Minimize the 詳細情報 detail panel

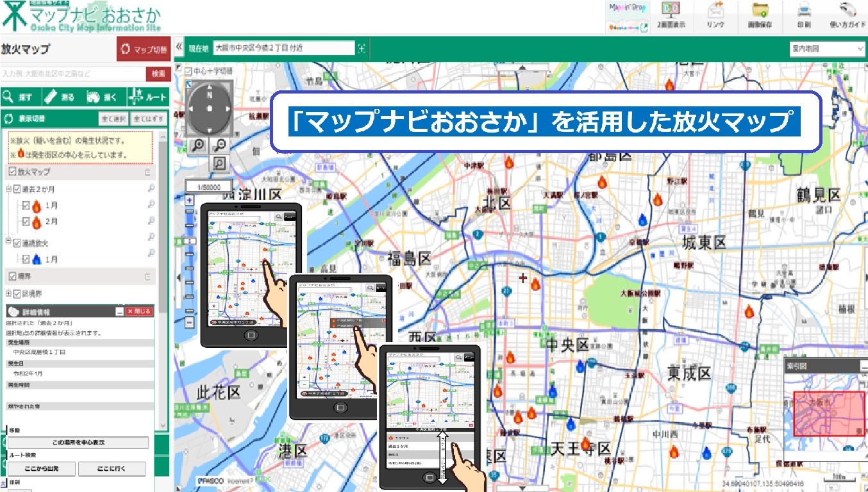click(119, 311)
